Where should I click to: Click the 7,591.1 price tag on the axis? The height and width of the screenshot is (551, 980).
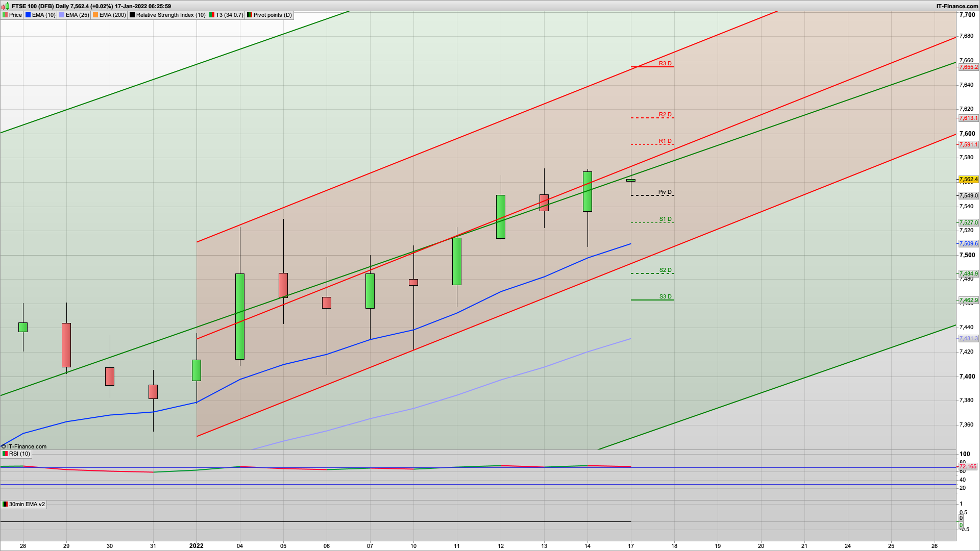pyautogui.click(x=968, y=144)
